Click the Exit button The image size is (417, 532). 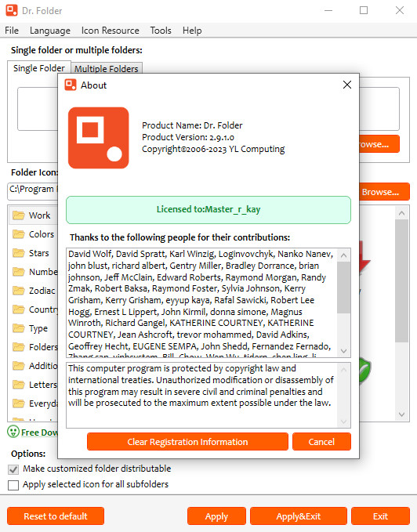click(380, 516)
